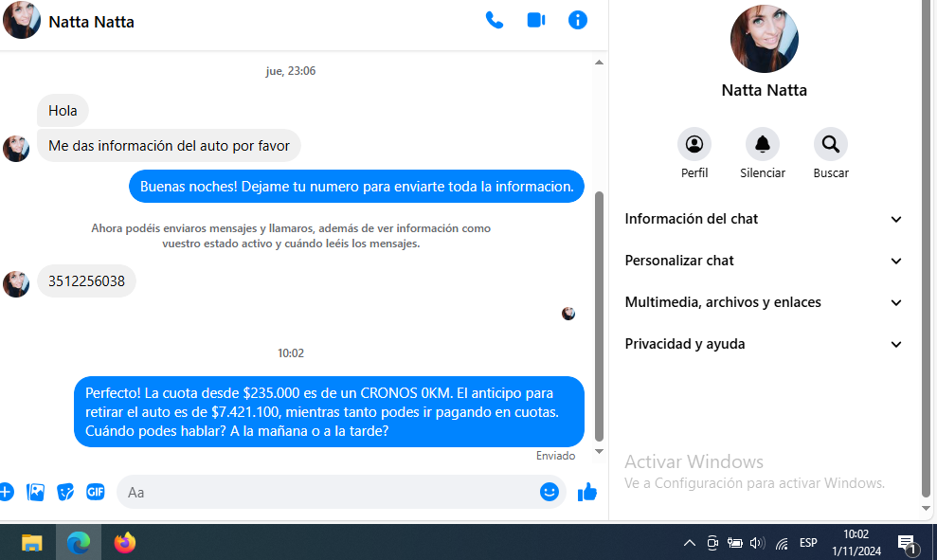This screenshot has height=560, width=937.
Task: Click the Buscar search icon
Action: [831, 144]
